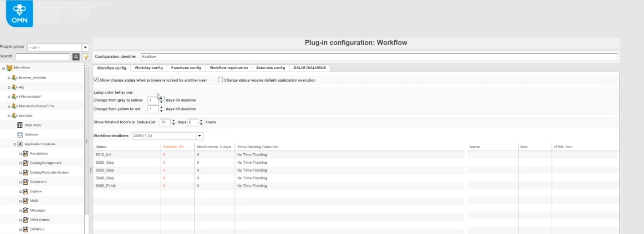This screenshot has width=644, height=234.
Task: Click the OMN bee logo
Action: coord(20,13)
